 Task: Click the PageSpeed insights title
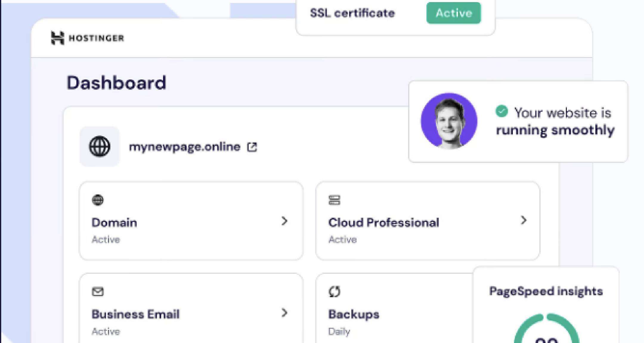click(546, 291)
